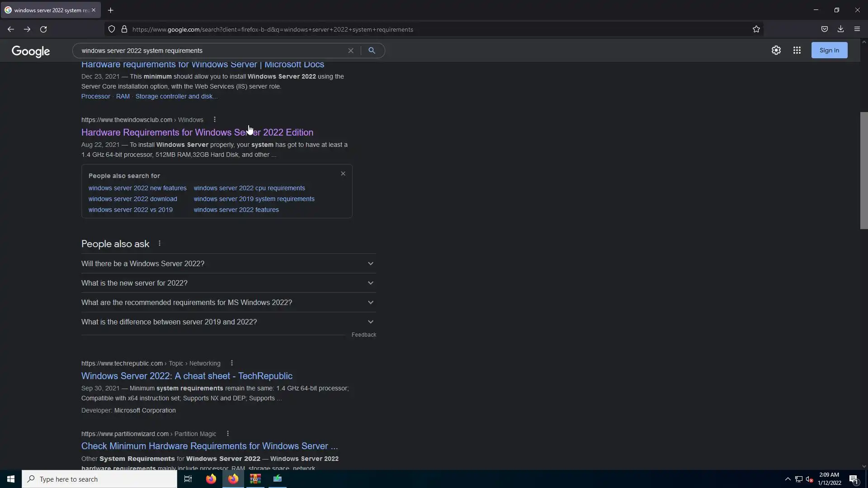This screenshot has height=488, width=868.
Task: Open Firefox application hamburger menu
Action: point(857,29)
